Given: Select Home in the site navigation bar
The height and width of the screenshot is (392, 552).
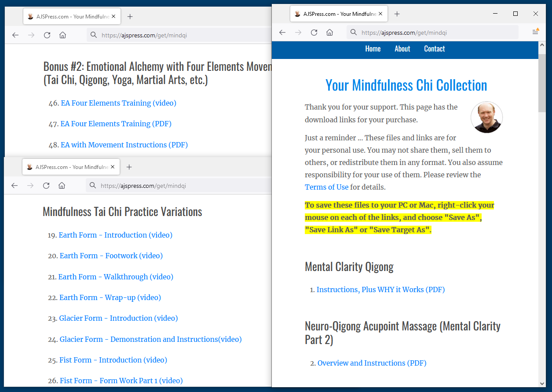Looking at the screenshot, I should [373, 49].
